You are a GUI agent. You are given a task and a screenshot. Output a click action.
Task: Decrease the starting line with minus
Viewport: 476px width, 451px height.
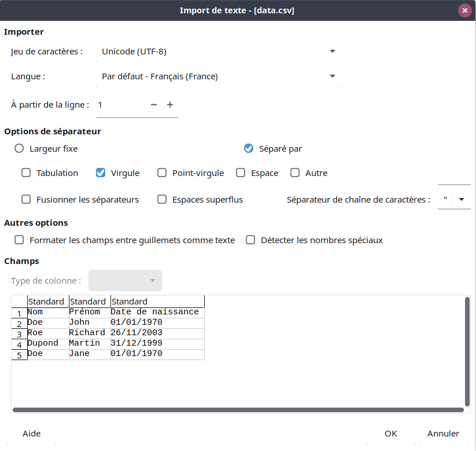pyautogui.click(x=154, y=105)
